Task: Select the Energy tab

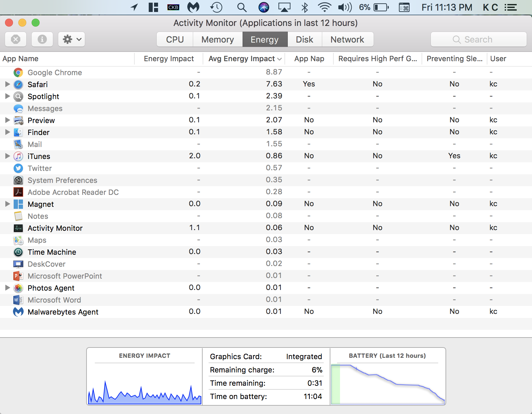Action: (x=265, y=39)
